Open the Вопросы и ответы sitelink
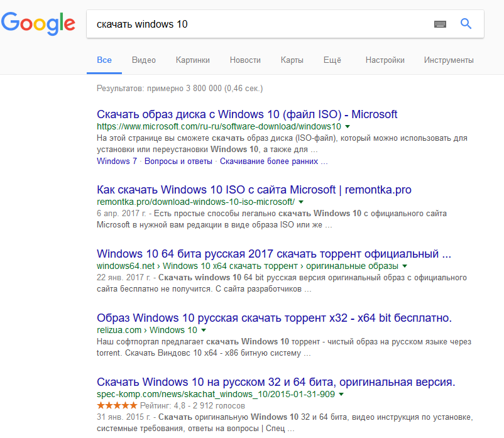This screenshot has height=438, width=504. tap(178, 162)
